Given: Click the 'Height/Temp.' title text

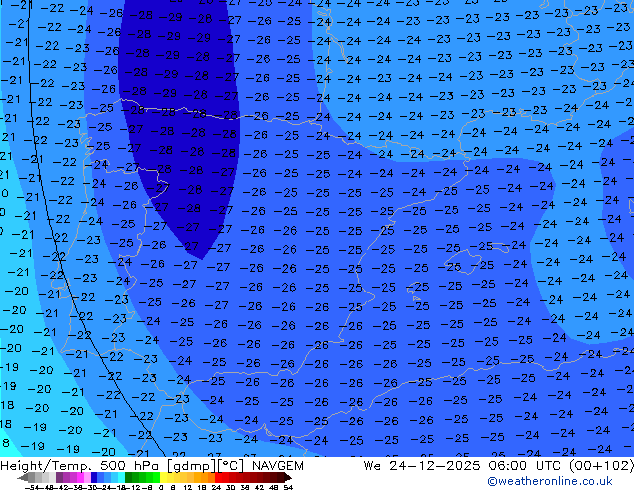Looking at the screenshot, I should (46, 466).
